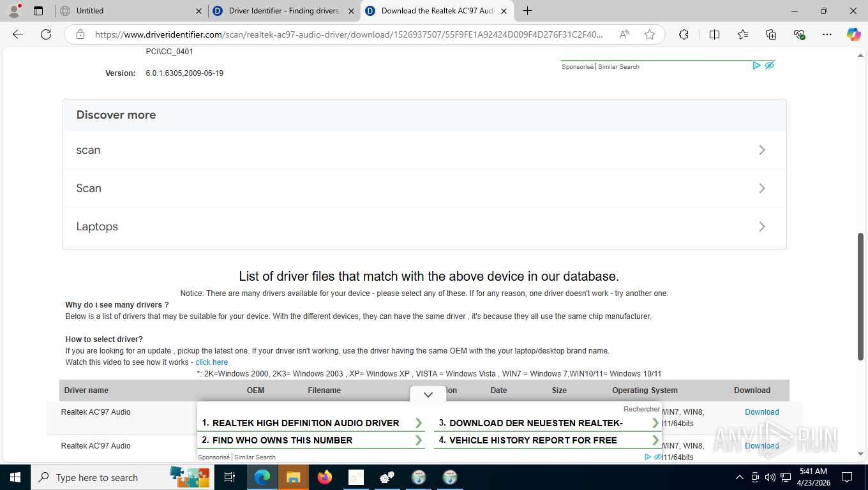Open the Windows Start menu

tap(15, 477)
